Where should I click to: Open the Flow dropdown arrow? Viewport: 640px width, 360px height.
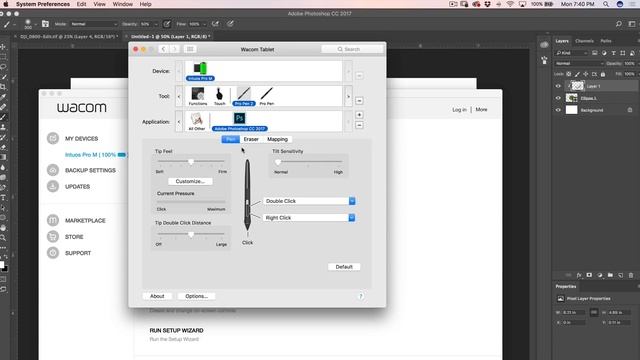(x=204, y=24)
